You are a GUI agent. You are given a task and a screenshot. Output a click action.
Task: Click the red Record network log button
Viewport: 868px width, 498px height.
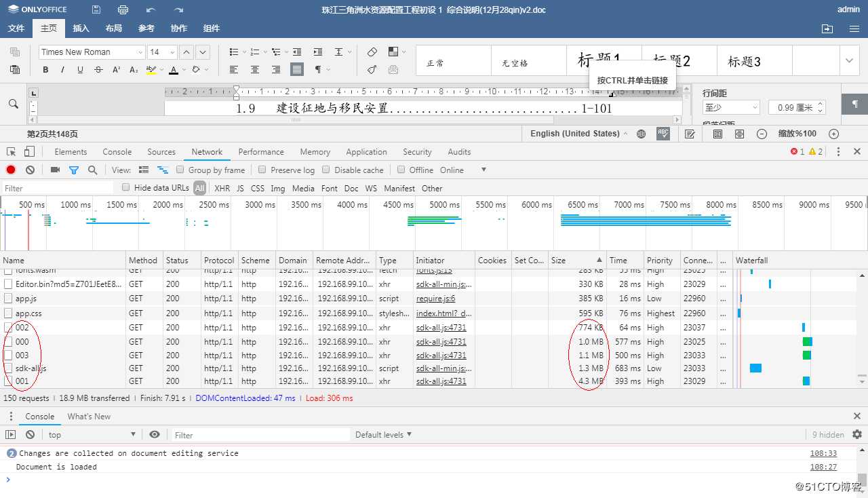pyautogui.click(x=11, y=170)
